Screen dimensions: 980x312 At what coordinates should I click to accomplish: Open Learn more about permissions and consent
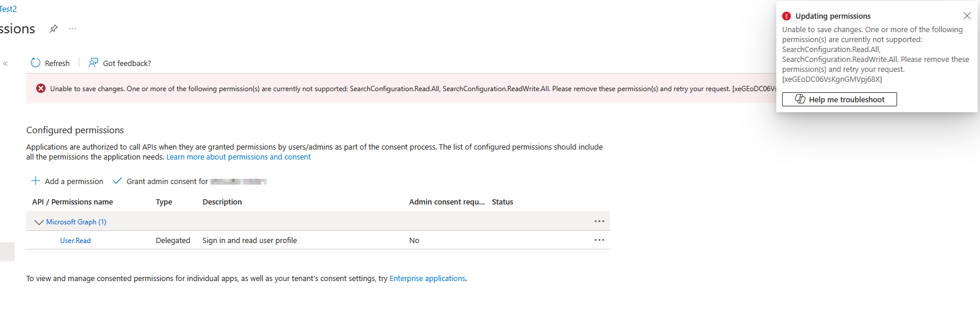(238, 157)
